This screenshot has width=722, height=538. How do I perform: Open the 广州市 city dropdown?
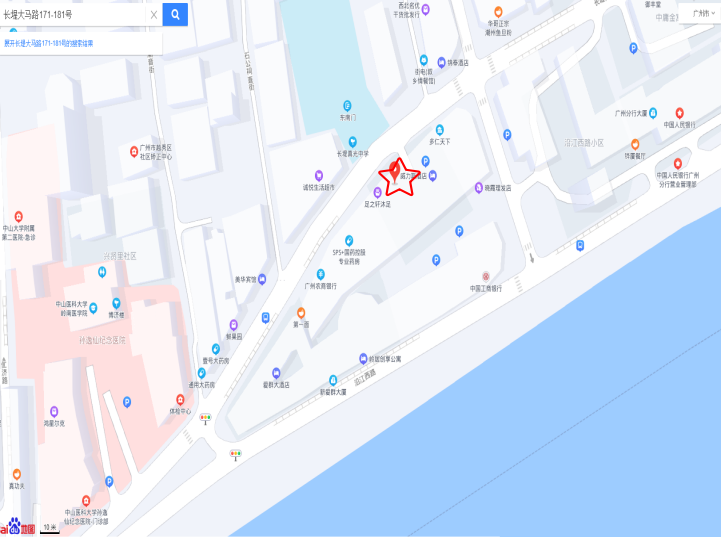[704, 13]
